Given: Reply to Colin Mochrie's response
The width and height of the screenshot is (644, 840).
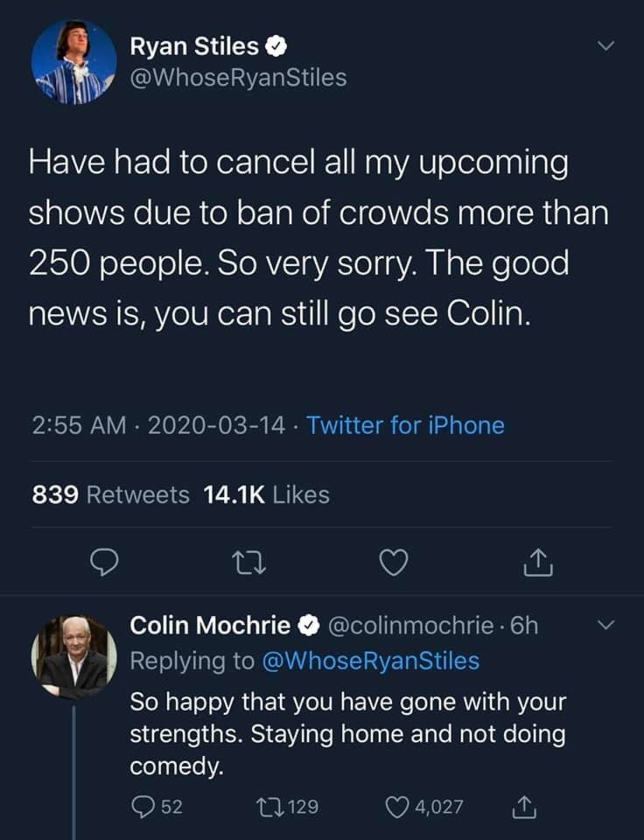Looking at the screenshot, I should (143, 807).
